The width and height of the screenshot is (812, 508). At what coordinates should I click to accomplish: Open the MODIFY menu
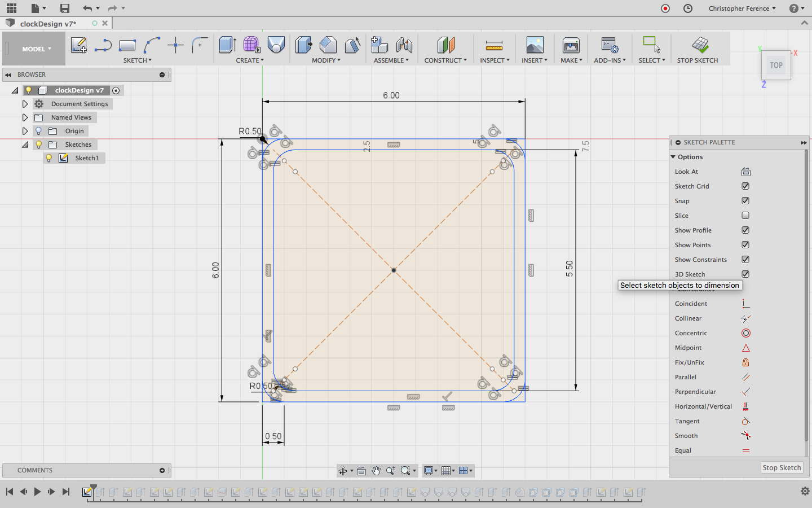pos(326,60)
